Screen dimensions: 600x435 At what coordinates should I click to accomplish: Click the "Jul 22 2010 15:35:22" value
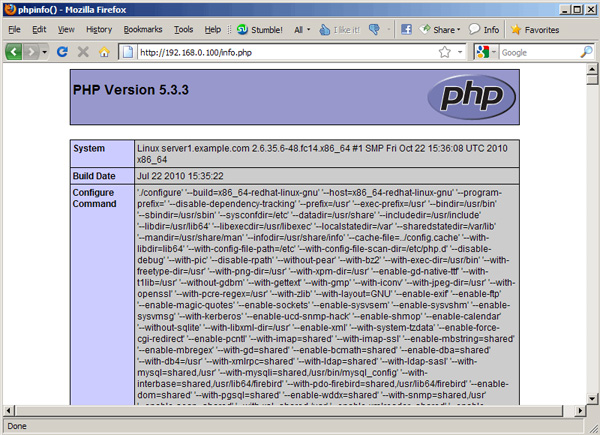coord(180,176)
